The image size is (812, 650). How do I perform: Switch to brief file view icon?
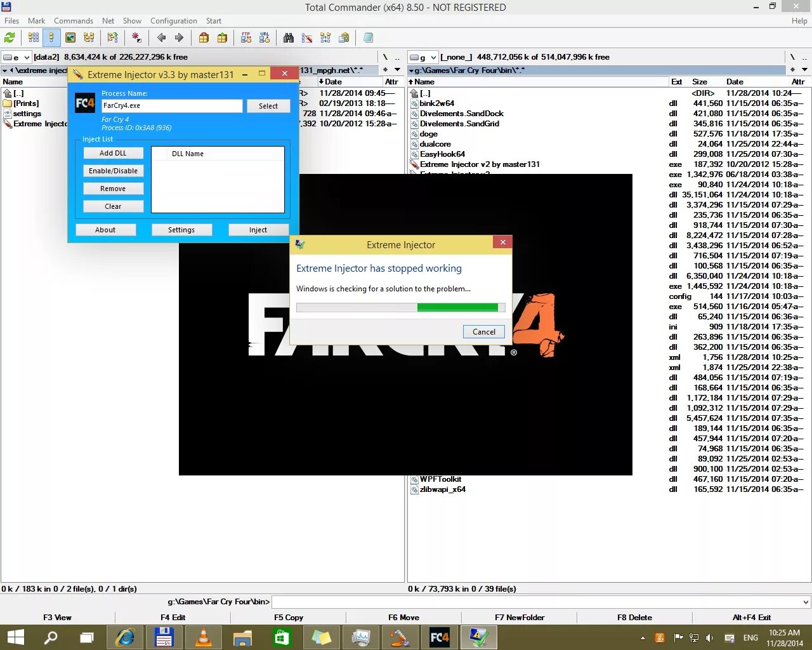34,38
